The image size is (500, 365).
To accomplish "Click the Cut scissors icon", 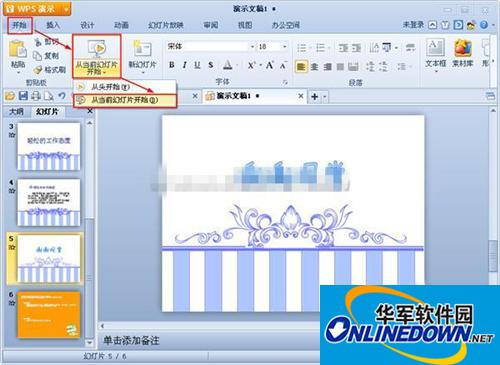I will click(x=38, y=42).
